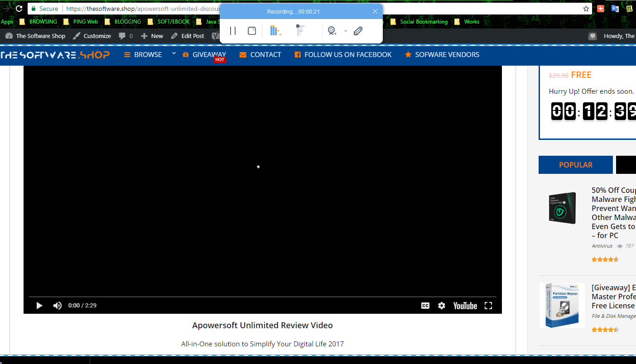Image resolution: width=636 pixels, height=364 pixels.
Task: Click the Partition Master star rating
Action: tap(605, 330)
